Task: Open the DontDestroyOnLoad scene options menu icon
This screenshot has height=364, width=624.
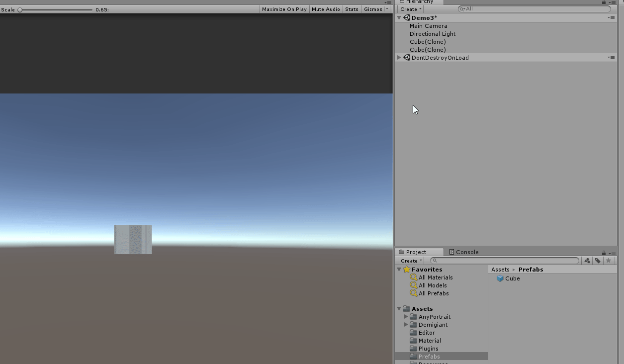Action: 611,58
